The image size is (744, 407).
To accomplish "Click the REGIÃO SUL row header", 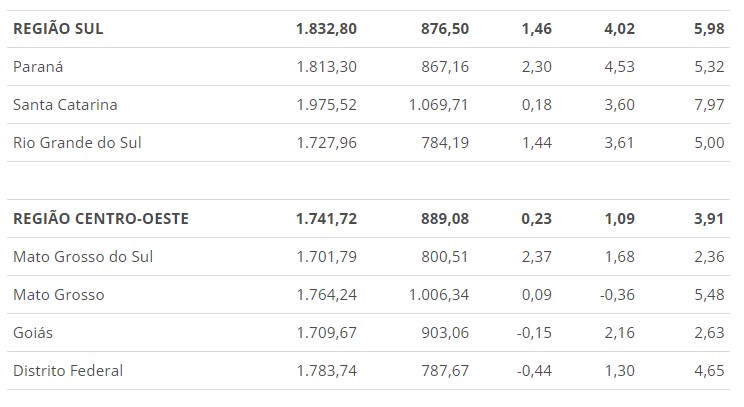I will 58,29.
